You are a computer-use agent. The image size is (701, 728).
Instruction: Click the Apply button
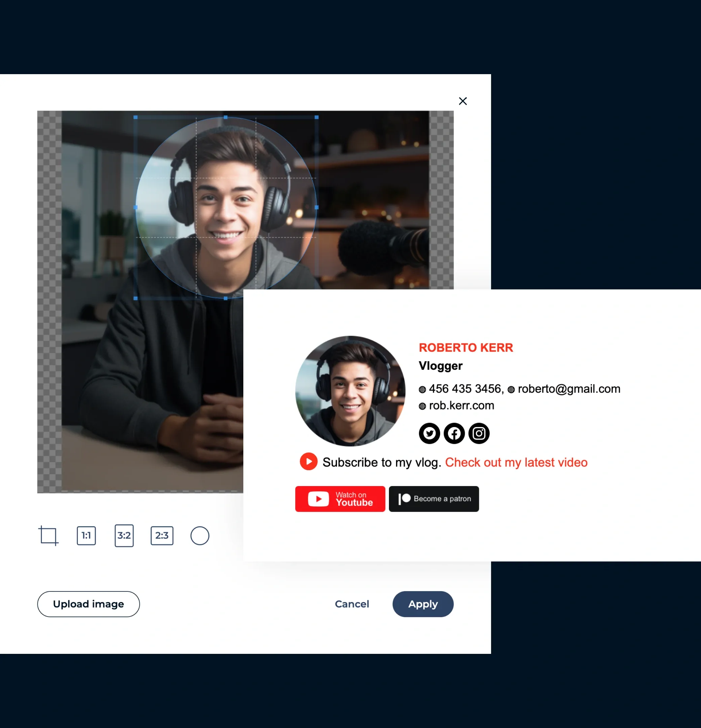pyautogui.click(x=423, y=604)
